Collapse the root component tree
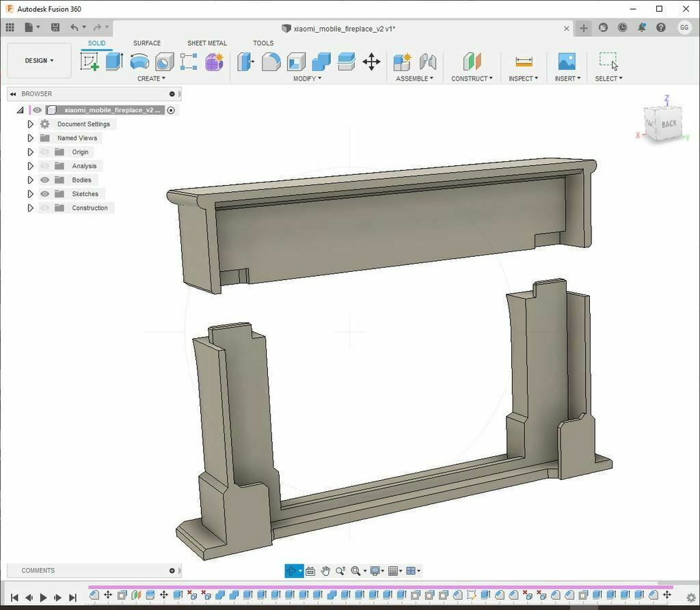 (x=20, y=110)
